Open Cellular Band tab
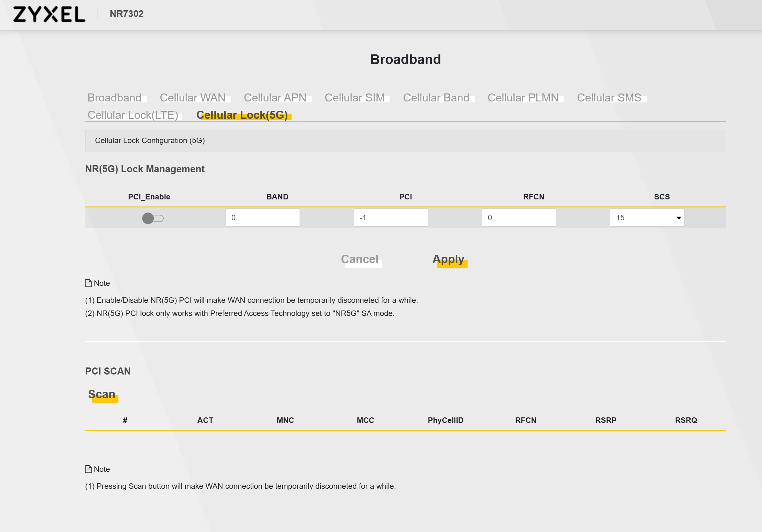 pos(436,98)
